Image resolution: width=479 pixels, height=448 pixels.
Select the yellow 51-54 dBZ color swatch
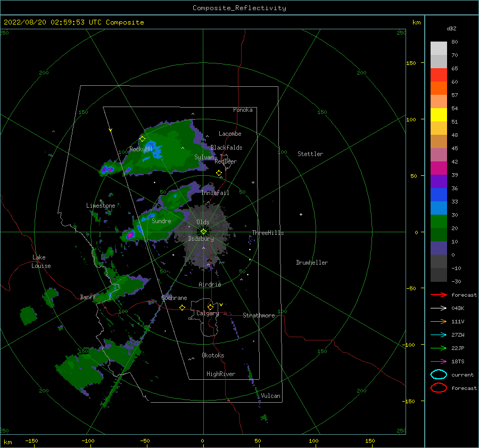click(439, 115)
